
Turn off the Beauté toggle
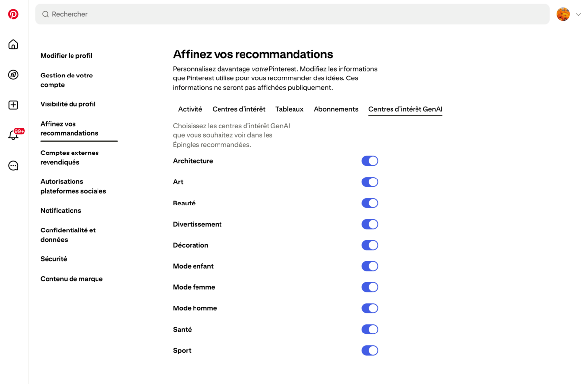pyautogui.click(x=369, y=203)
